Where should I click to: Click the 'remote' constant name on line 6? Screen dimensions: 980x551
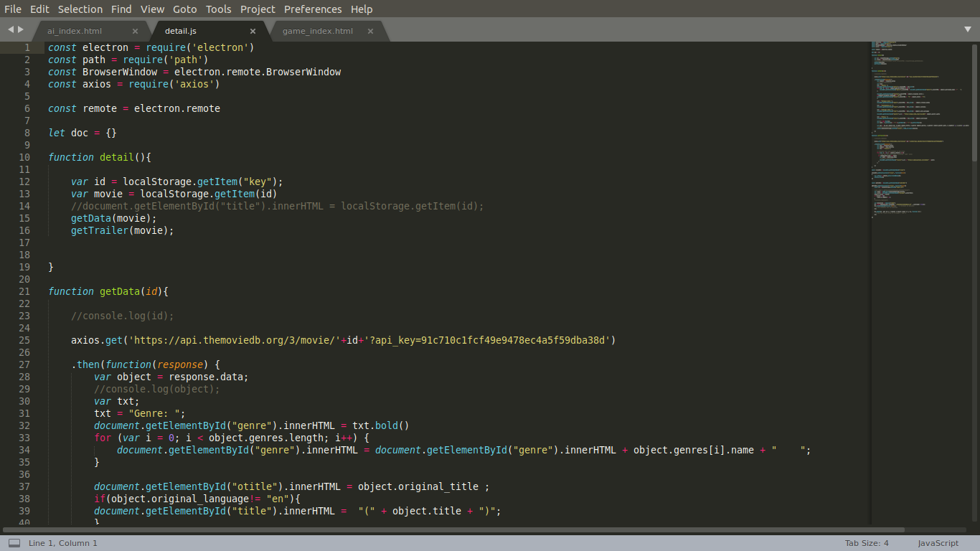(x=100, y=108)
